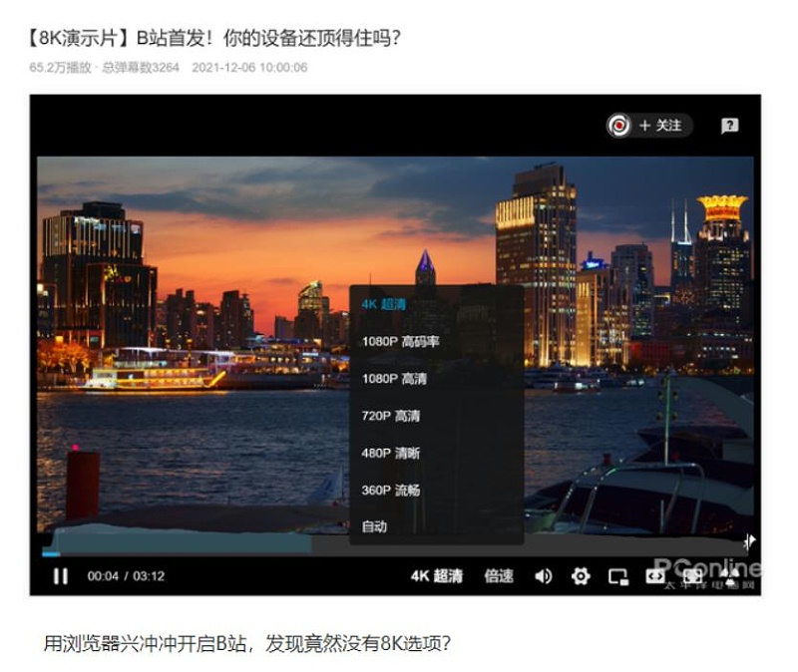Toggle widescreen mode icon
The image size is (798, 672).
pos(655,576)
